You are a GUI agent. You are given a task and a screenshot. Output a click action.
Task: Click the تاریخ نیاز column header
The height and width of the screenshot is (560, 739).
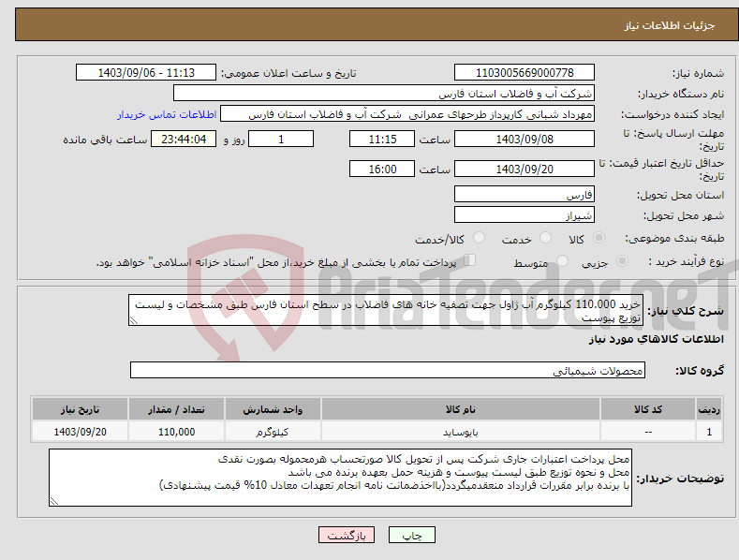(80, 409)
